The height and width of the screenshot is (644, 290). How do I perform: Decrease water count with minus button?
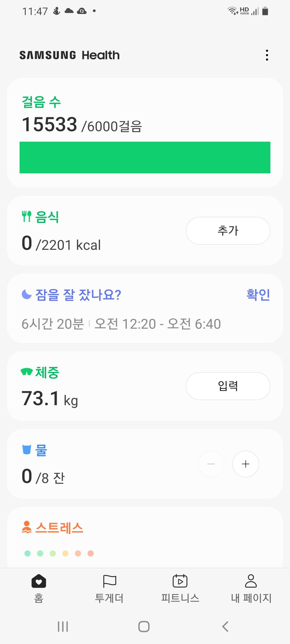(x=211, y=464)
